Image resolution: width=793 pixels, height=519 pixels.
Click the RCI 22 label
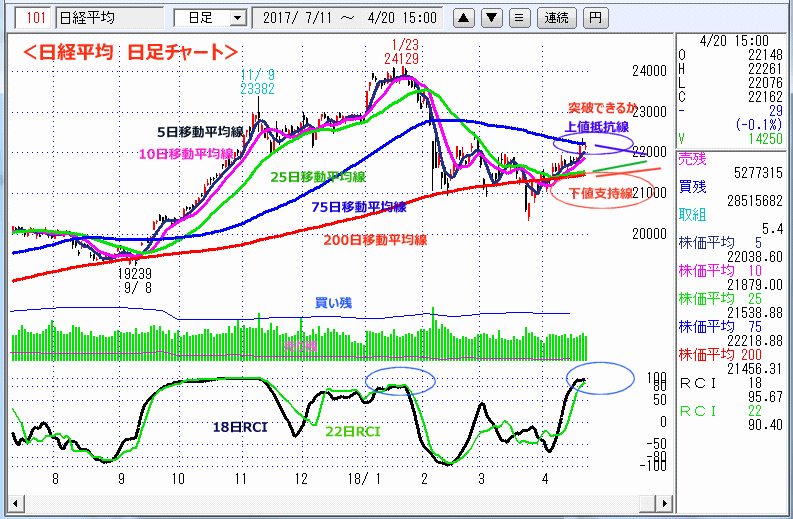click(720, 411)
